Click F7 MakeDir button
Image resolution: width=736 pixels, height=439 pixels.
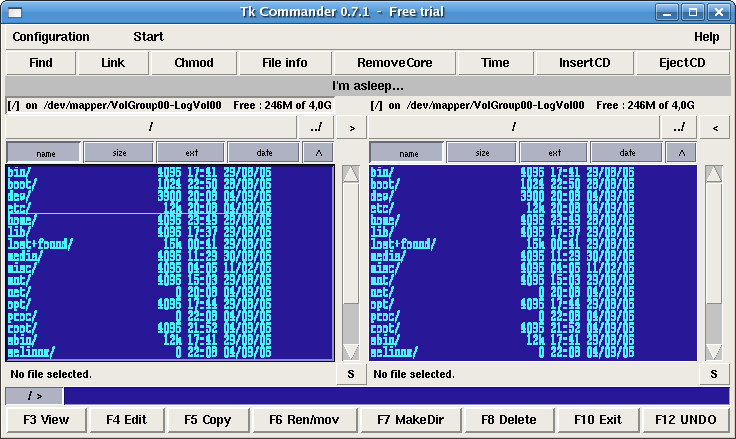(x=411, y=420)
